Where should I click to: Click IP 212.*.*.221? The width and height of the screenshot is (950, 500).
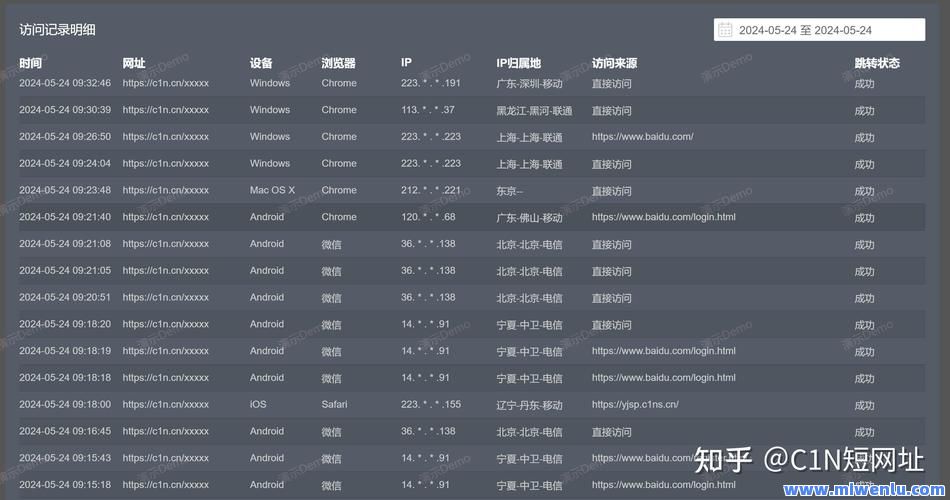tap(430, 190)
